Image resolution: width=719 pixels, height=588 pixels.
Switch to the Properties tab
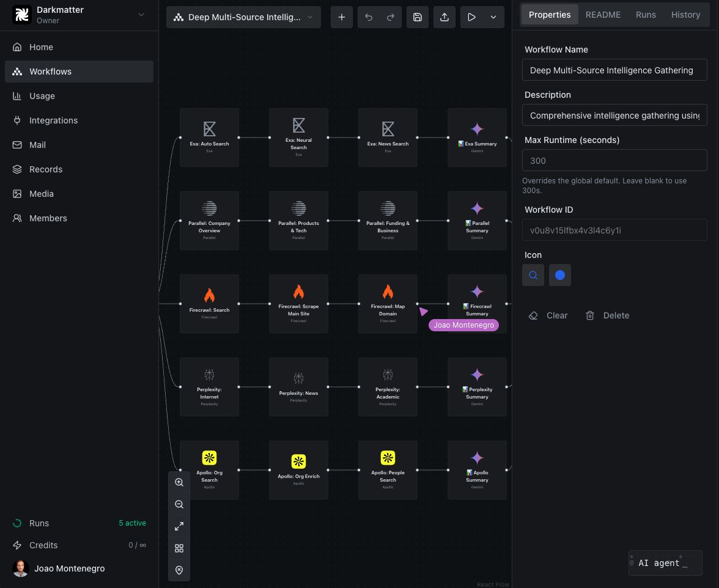point(549,15)
